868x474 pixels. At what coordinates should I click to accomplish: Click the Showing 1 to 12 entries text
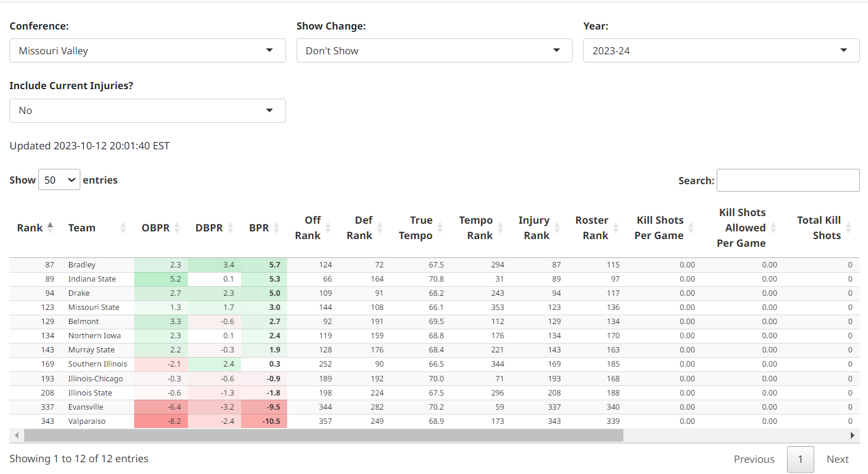(x=79, y=459)
